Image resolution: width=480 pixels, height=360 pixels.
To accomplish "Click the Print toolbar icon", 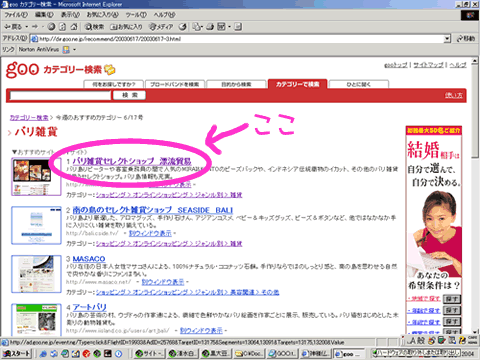I will (x=210, y=27).
